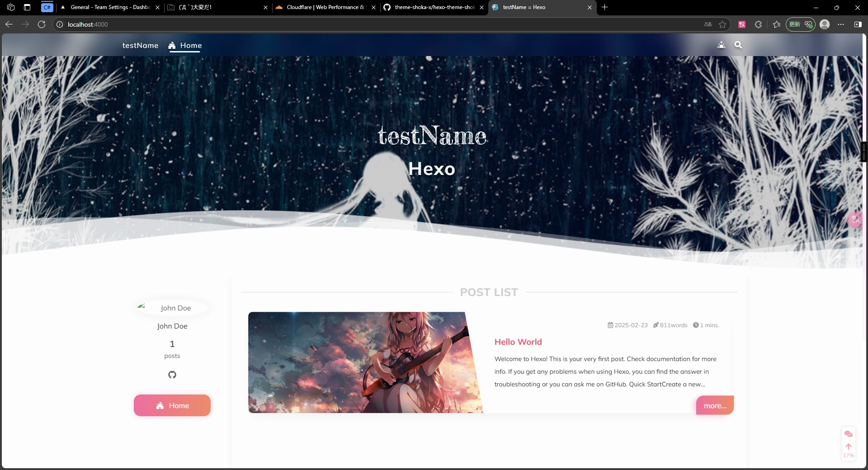Click the pink more... button

coord(715,405)
